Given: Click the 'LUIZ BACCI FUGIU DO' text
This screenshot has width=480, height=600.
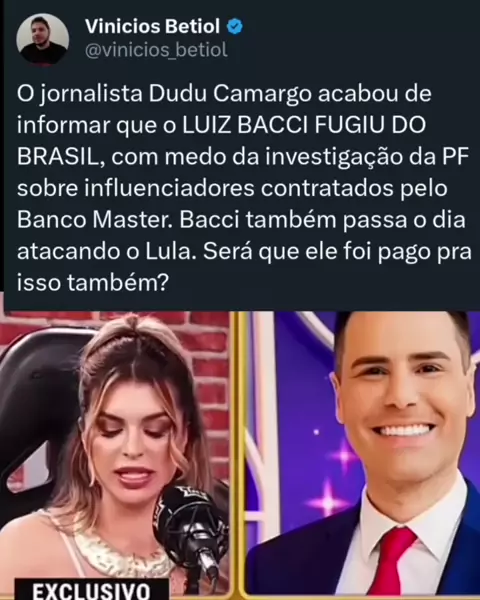Looking at the screenshot, I should 304,126.
